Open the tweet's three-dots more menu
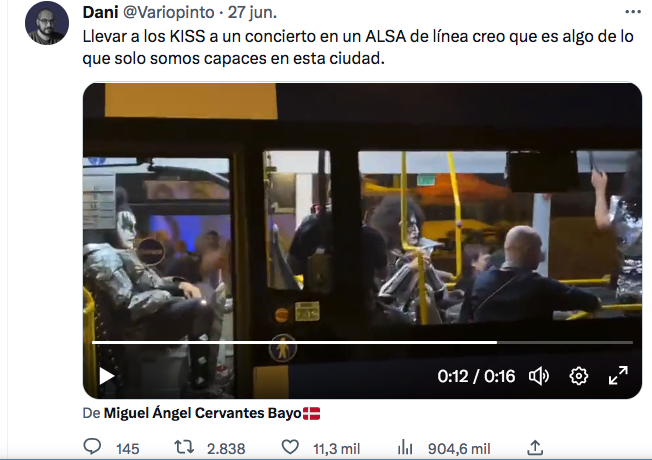This screenshot has height=460, width=652. [x=633, y=12]
